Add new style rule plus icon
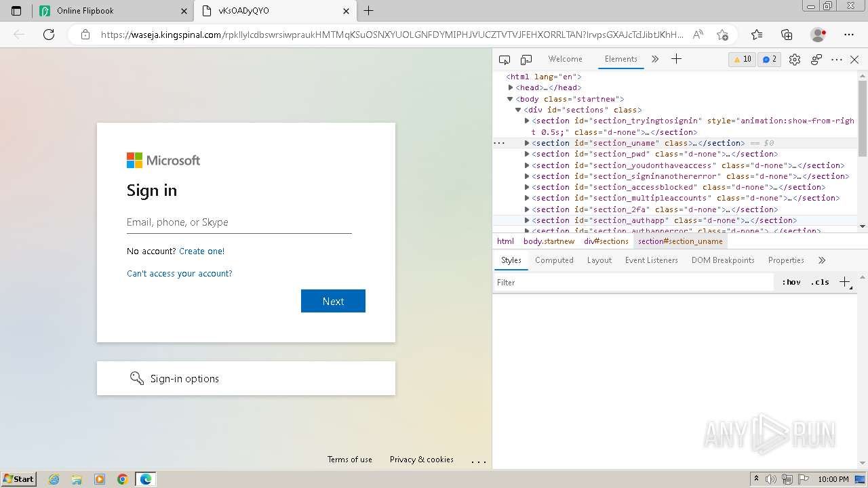Image resolution: width=868 pixels, height=488 pixels. click(844, 282)
